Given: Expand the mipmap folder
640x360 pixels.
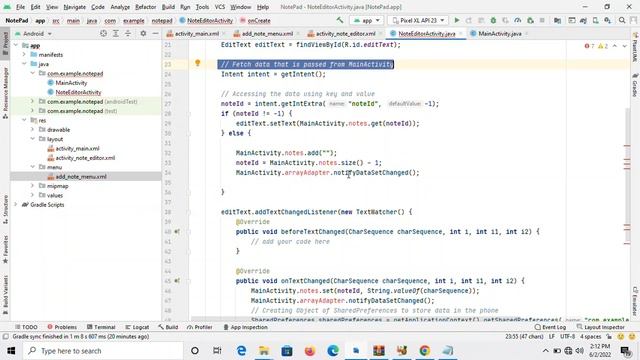Looking at the screenshot, I should pos(32,186).
